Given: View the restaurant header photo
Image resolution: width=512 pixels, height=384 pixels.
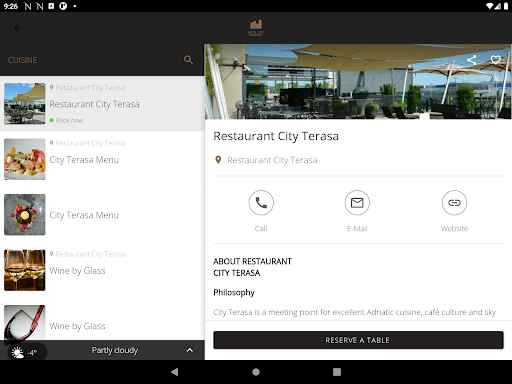Looking at the screenshot, I should [x=358, y=82].
